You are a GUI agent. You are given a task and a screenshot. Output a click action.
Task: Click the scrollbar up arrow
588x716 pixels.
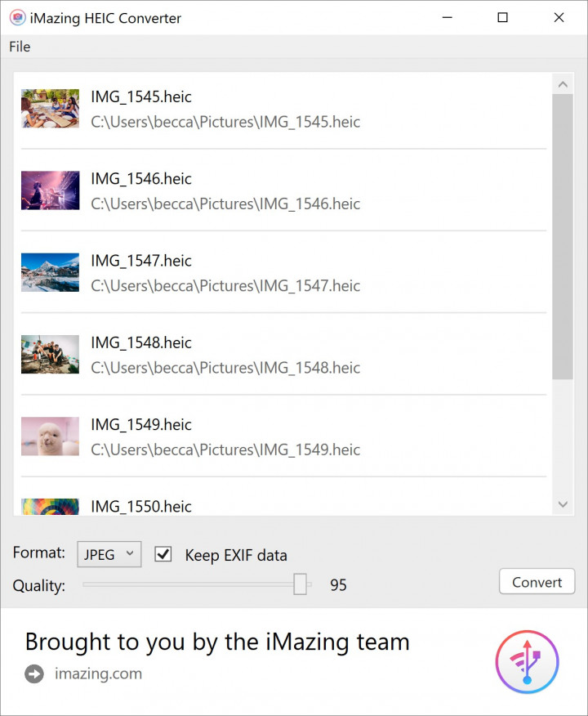pyautogui.click(x=562, y=84)
